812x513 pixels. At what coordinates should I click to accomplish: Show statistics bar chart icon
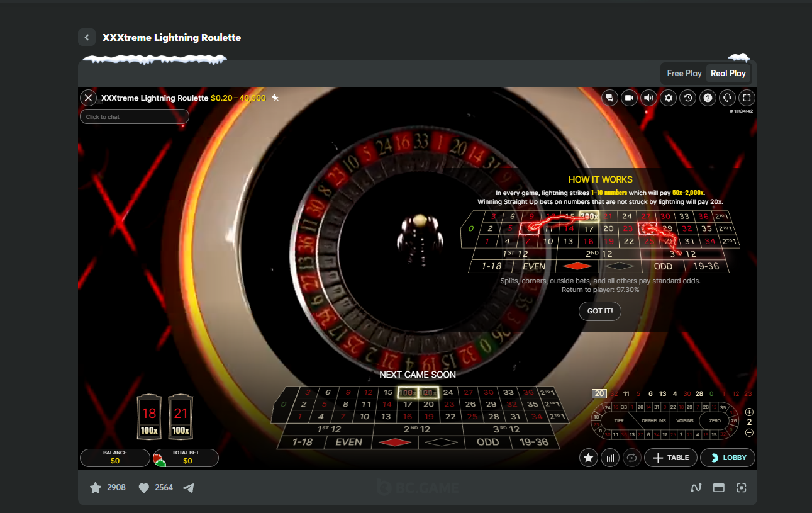(610, 458)
